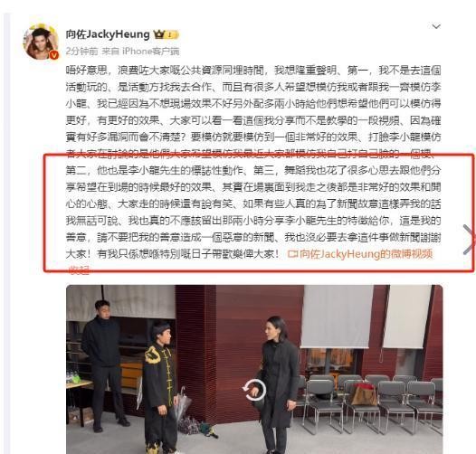Play the embedded video thumbnail

click(x=254, y=369)
